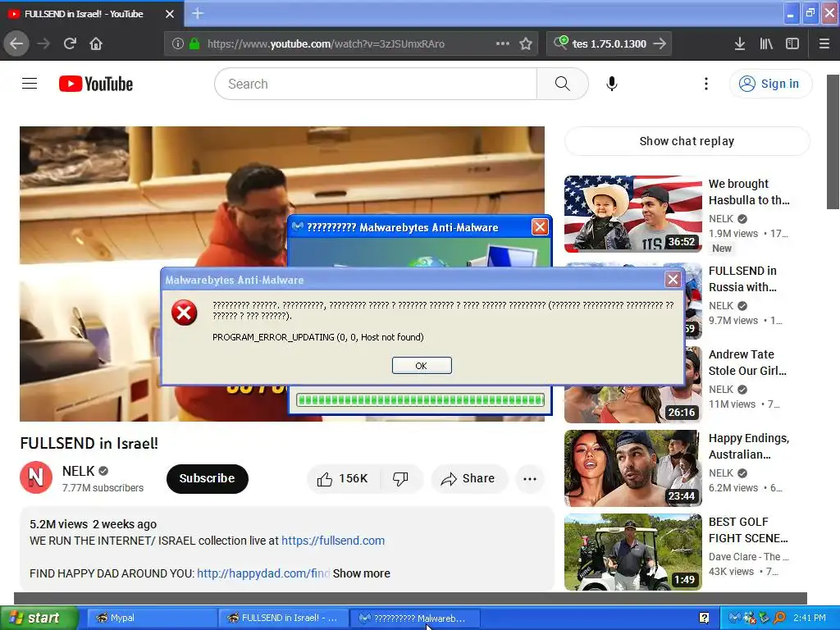Go back using browser back arrow

click(x=16, y=43)
